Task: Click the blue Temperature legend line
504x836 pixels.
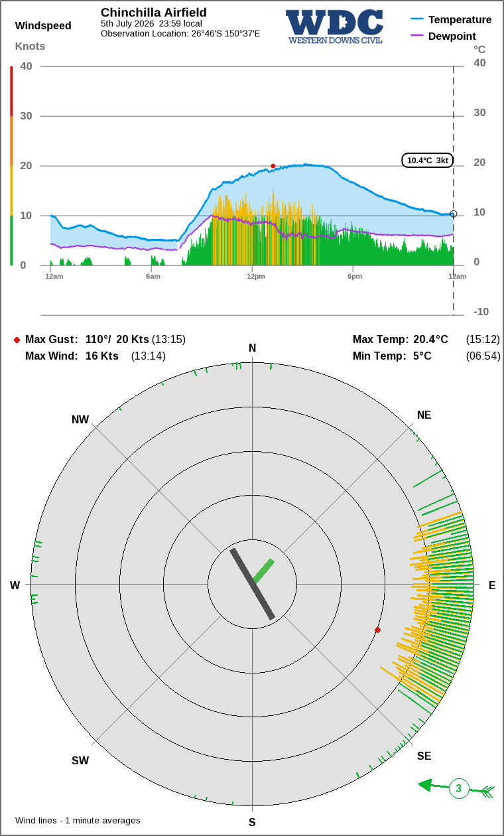Action: tap(417, 19)
